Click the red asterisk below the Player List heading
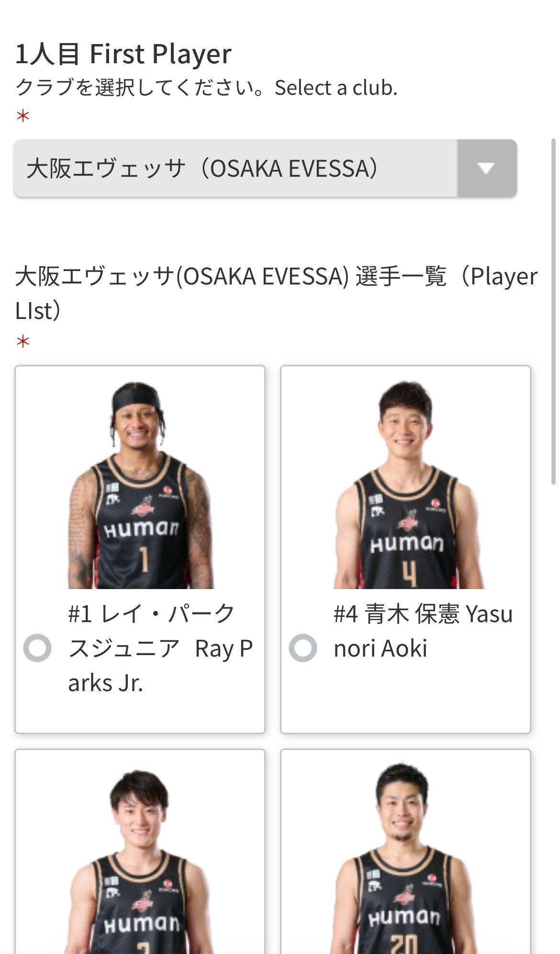The width and height of the screenshot is (560, 954). coord(23,341)
